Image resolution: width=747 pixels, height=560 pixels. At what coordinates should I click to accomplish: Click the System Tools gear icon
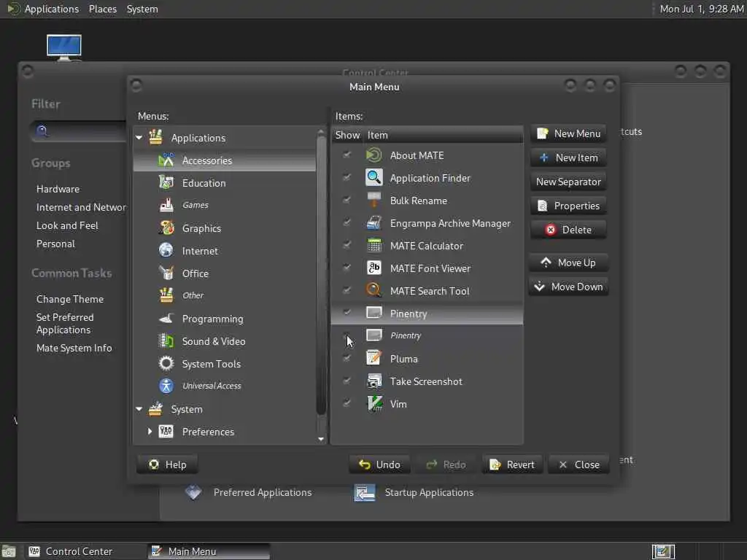[x=166, y=364]
